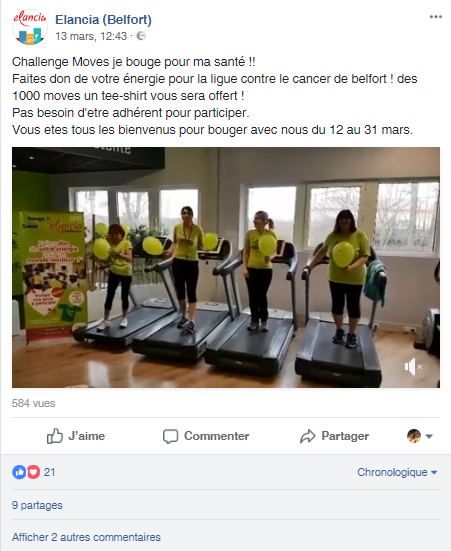Click the J'aime button label
451x551 pixels.
87,436
